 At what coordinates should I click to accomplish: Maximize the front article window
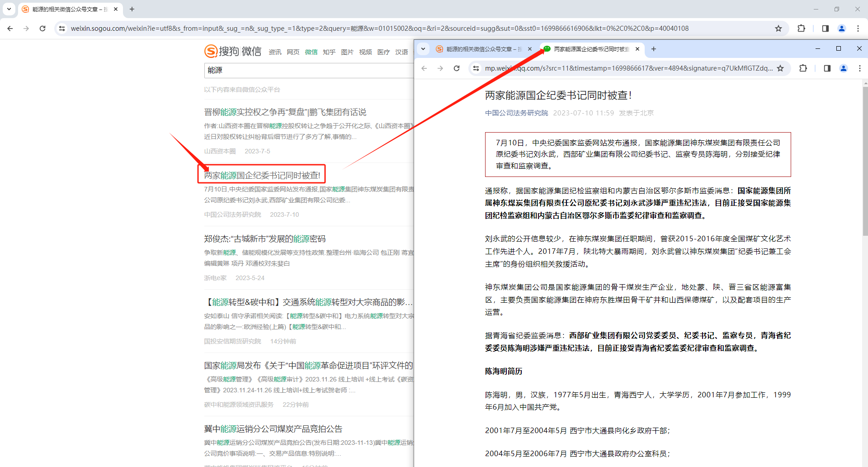(839, 48)
